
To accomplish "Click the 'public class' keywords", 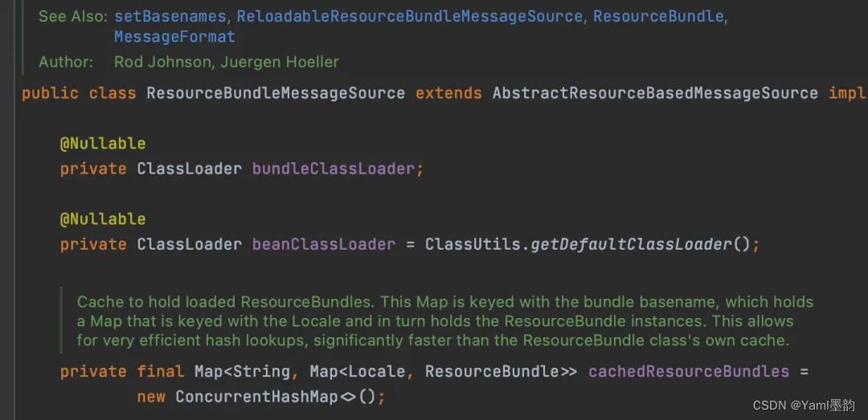I will coord(79,93).
